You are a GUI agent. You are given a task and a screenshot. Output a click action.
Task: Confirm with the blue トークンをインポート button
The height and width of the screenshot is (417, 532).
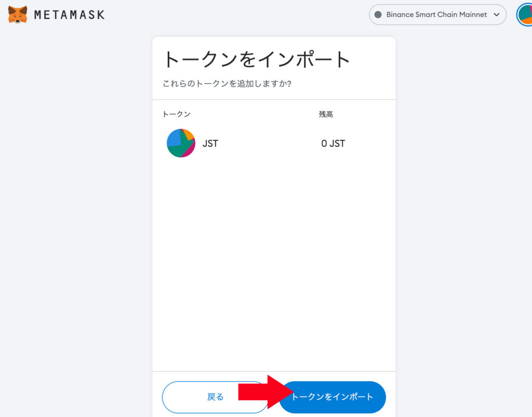(332, 397)
